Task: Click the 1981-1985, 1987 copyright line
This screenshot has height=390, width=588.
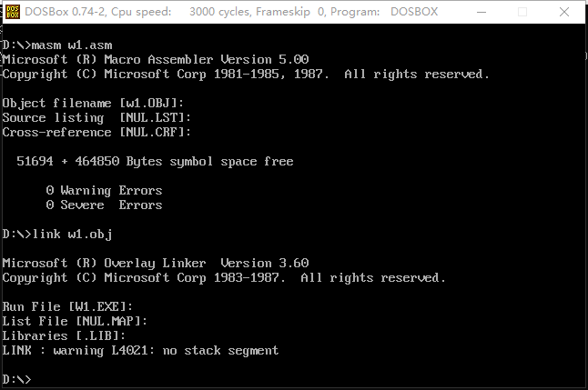Action: pos(246,75)
